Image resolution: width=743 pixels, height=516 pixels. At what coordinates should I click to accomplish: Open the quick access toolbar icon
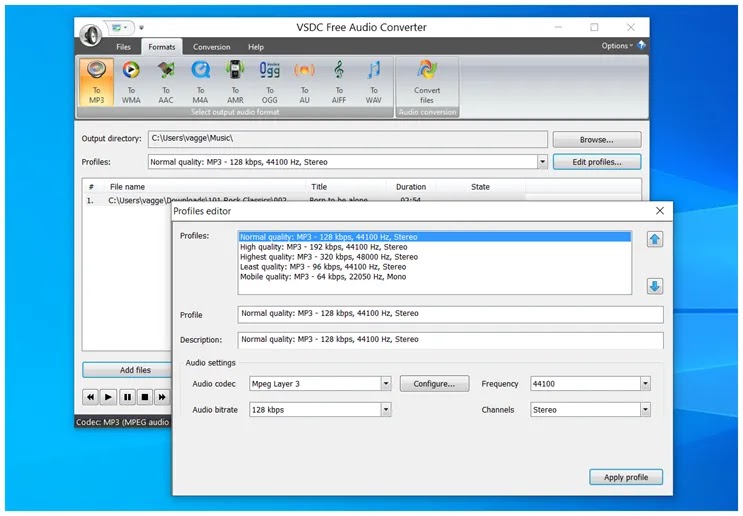click(x=118, y=28)
